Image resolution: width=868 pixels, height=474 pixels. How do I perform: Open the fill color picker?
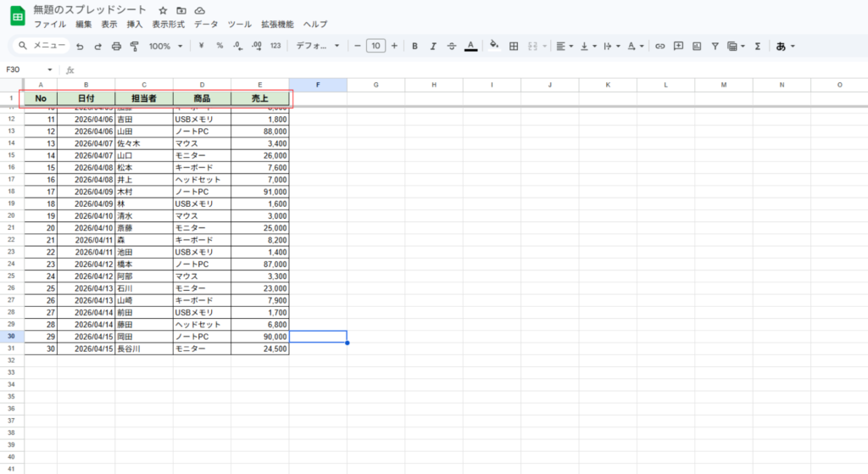click(x=494, y=46)
